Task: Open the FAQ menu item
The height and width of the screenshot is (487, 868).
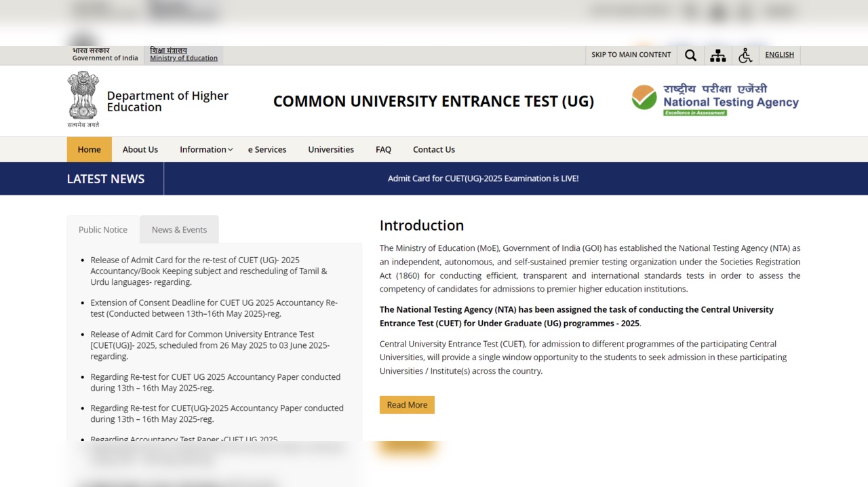Action: (383, 149)
